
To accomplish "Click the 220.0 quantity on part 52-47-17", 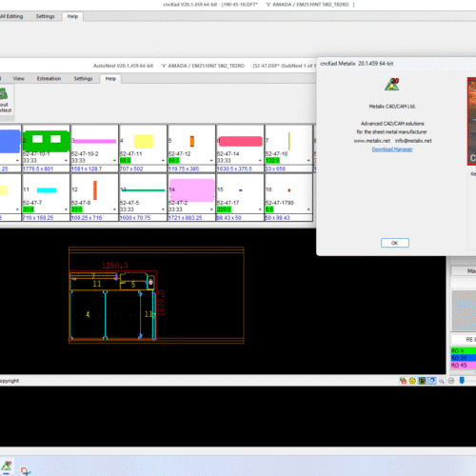I will point(224,209).
